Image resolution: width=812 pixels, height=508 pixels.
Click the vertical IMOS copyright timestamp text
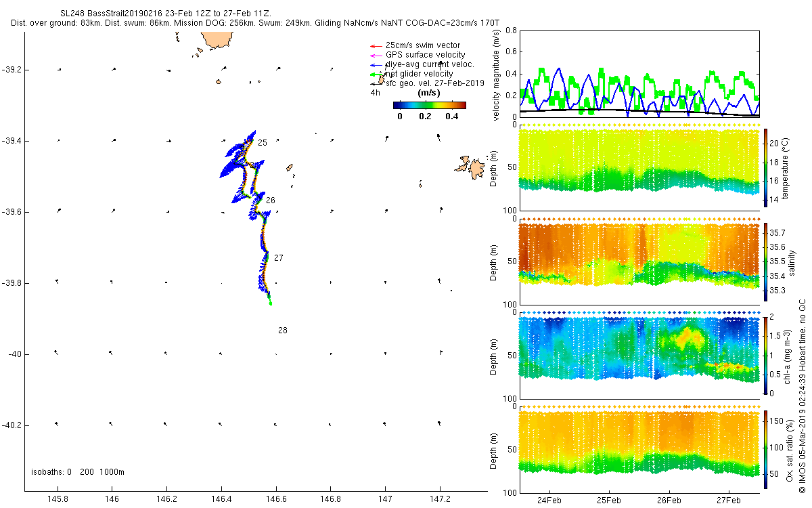point(803,396)
